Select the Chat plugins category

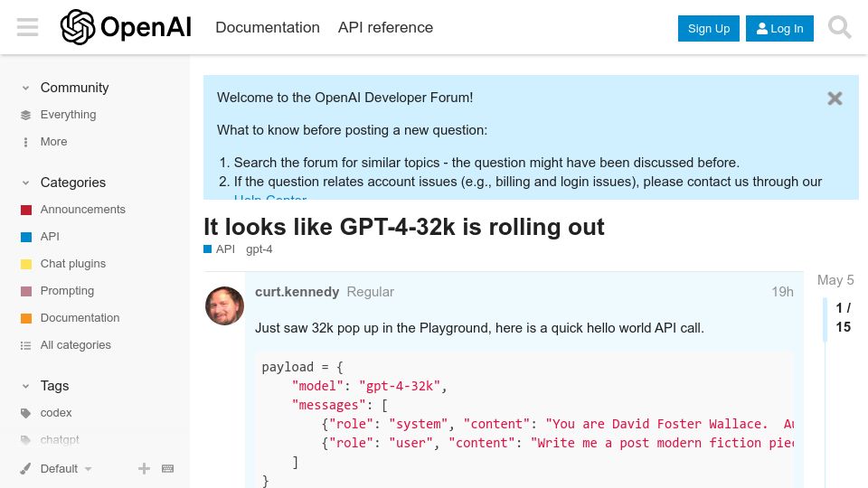(x=73, y=263)
